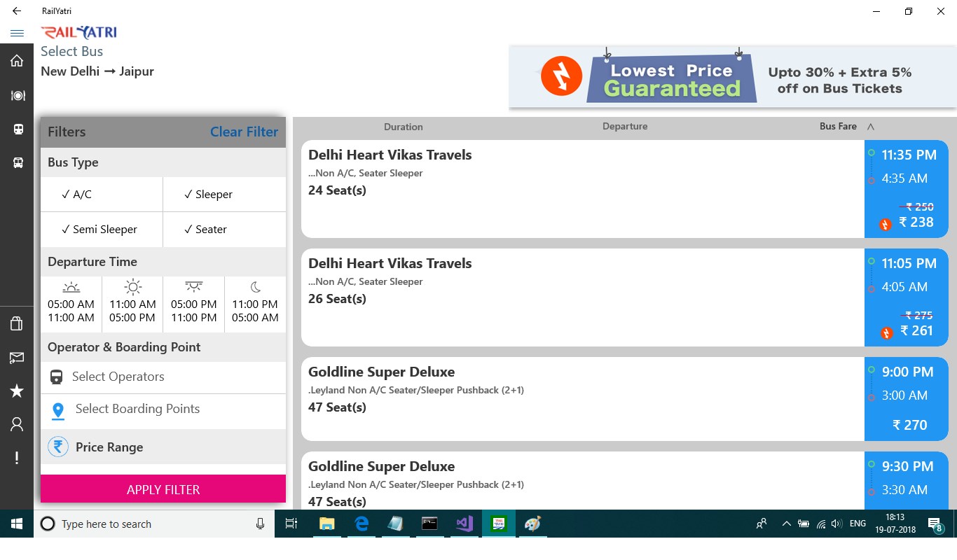Click the APPLY FILTER button
This screenshot has width=957, height=560.
(x=163, y=489)
